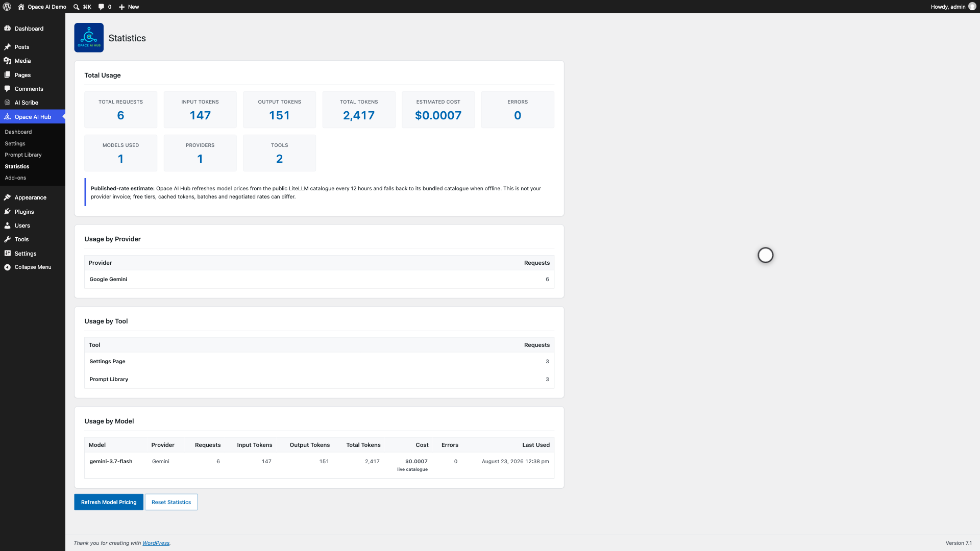Open Prompt Library submenu item

tap(23, 155)
